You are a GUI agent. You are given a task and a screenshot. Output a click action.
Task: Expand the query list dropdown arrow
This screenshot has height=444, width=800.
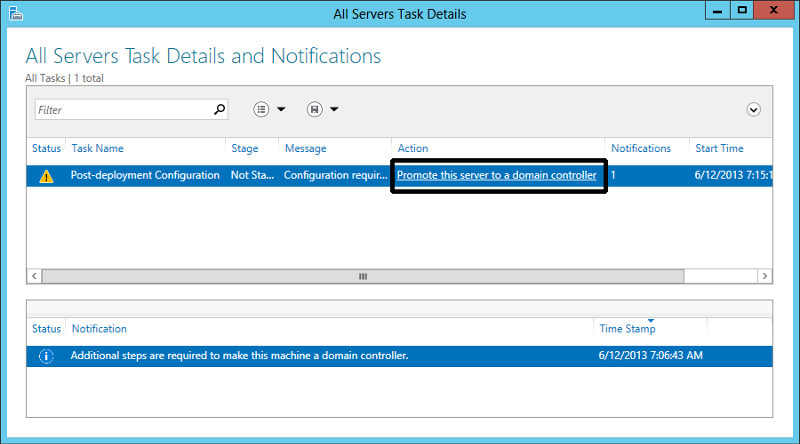click(x=281, y=109)
